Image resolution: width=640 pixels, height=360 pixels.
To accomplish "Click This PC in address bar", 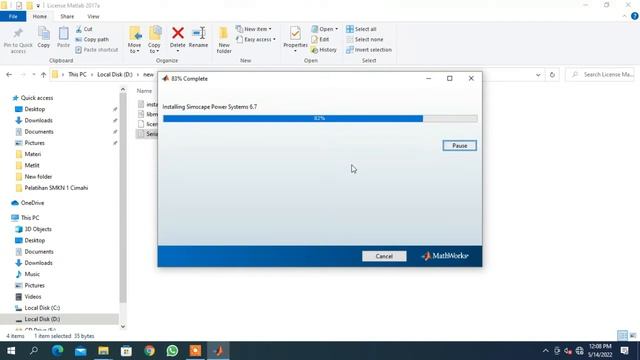I will [x=77, y=75].
